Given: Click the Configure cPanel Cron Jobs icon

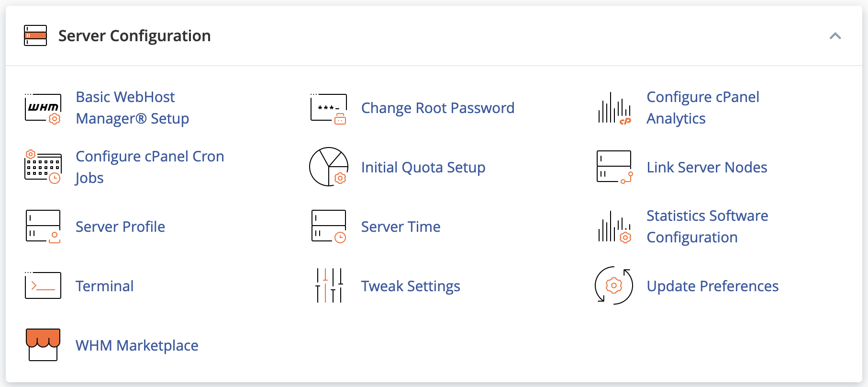Looking at the screenshot, I should point(43,167).
